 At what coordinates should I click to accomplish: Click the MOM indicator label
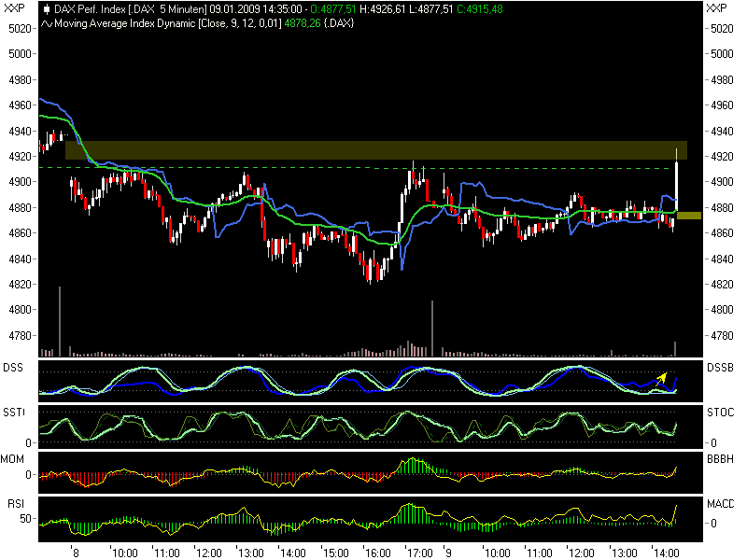pos(11,457)
